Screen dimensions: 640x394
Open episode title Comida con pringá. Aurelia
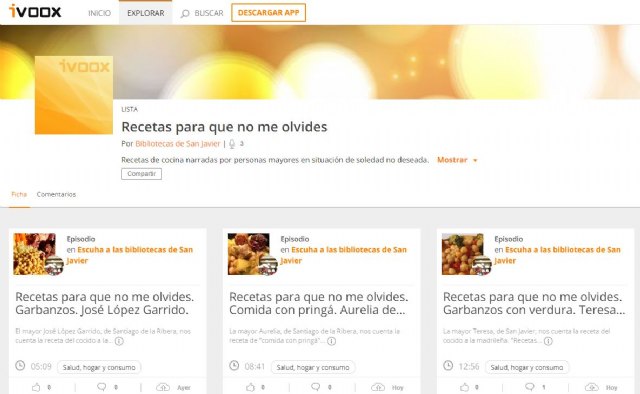coord(318,303)
